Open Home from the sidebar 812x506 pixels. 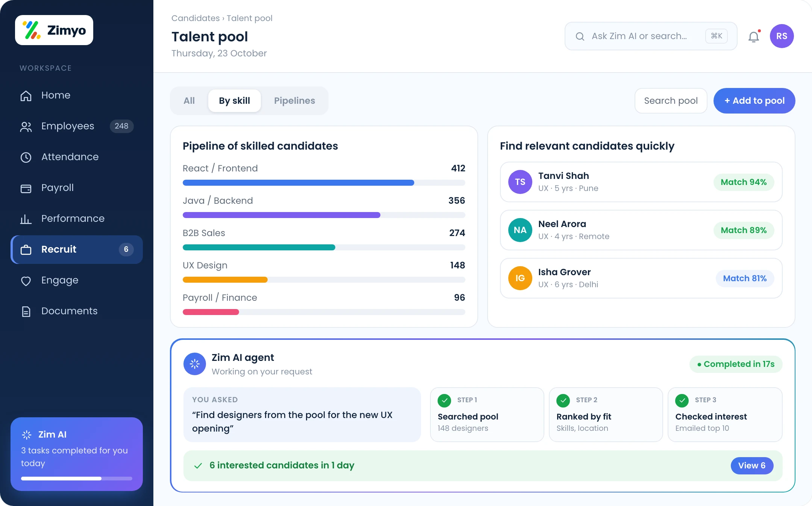point(77,95)
